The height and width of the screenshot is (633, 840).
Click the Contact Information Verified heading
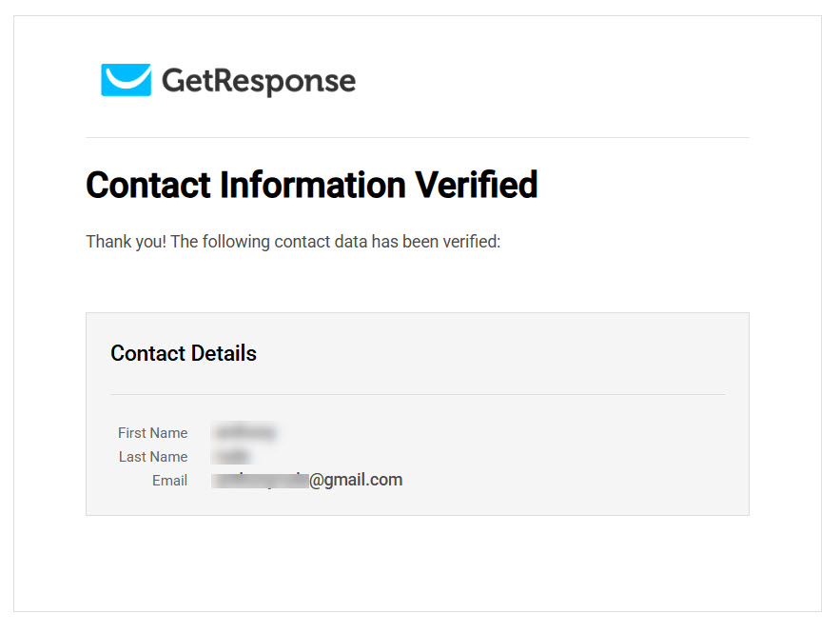point(312,185)
